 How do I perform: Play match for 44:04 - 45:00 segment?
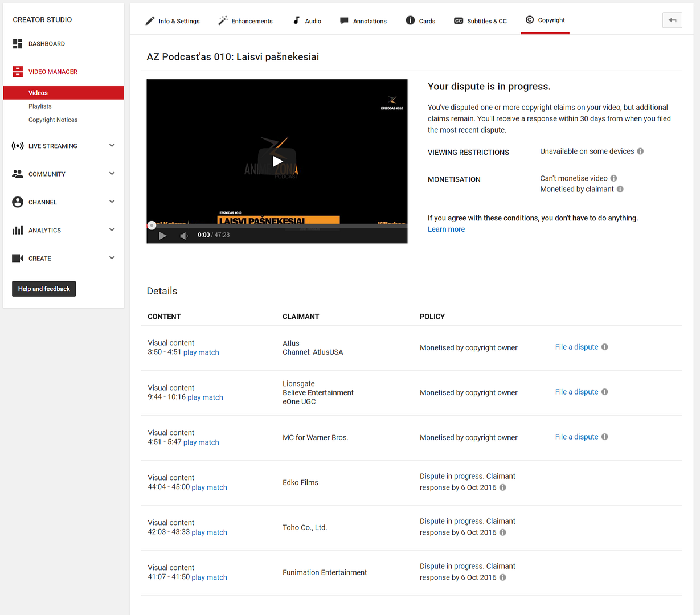pos(209,487)
